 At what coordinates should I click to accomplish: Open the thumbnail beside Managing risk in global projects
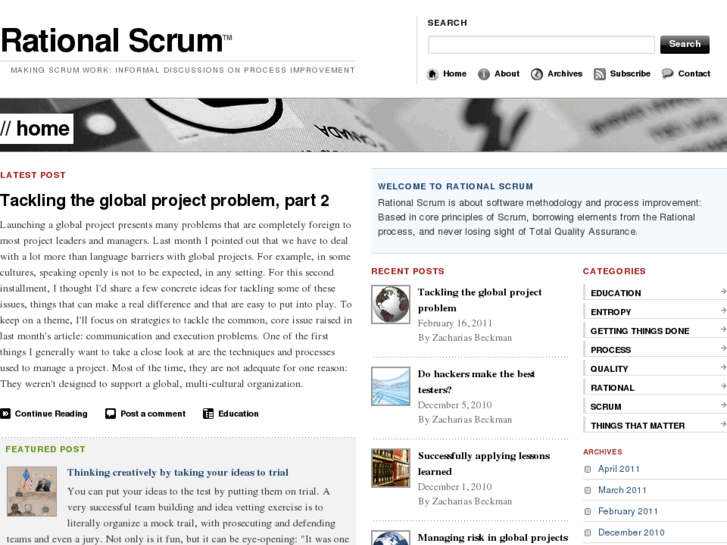click(x=391, y=538)
